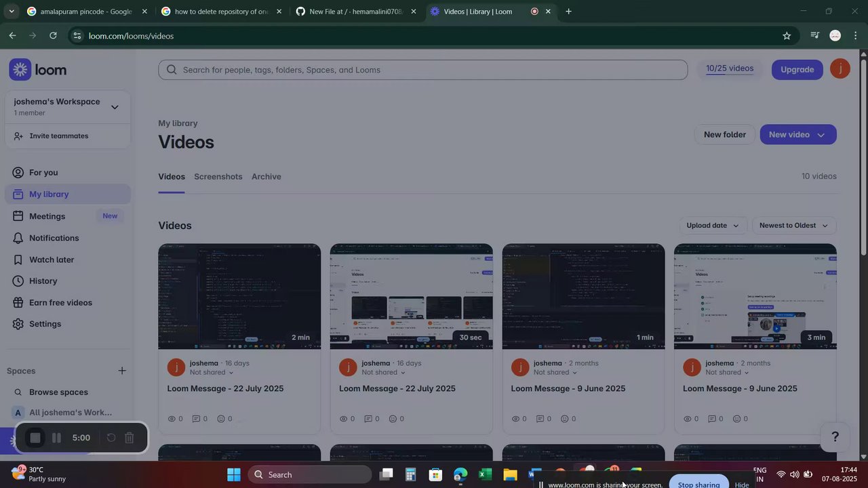
Task: Expand joshema's Workspace switcher
Action: click(115, 107)
